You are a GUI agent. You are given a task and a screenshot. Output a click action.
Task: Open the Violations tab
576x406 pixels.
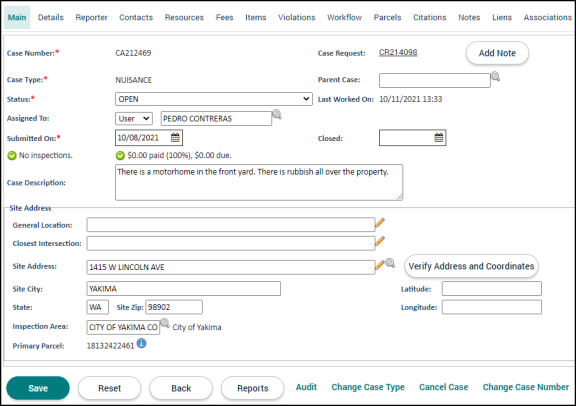click(296, 17)
